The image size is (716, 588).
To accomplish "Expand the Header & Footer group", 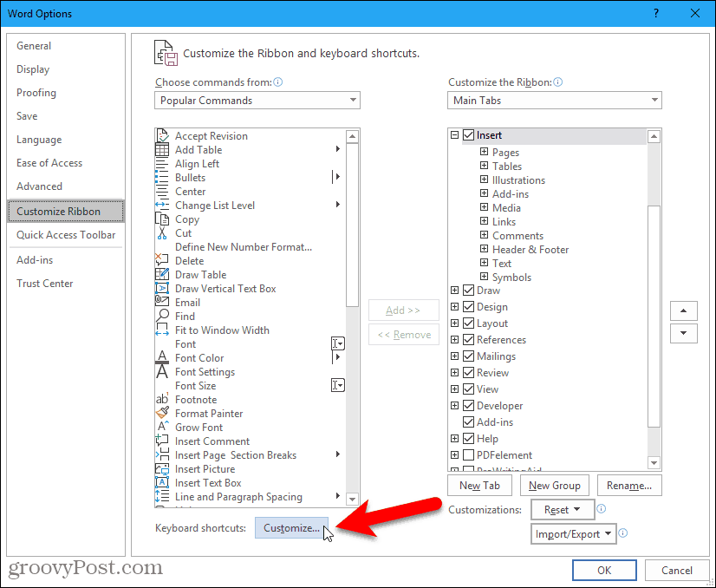I will [x=484, y=249].
